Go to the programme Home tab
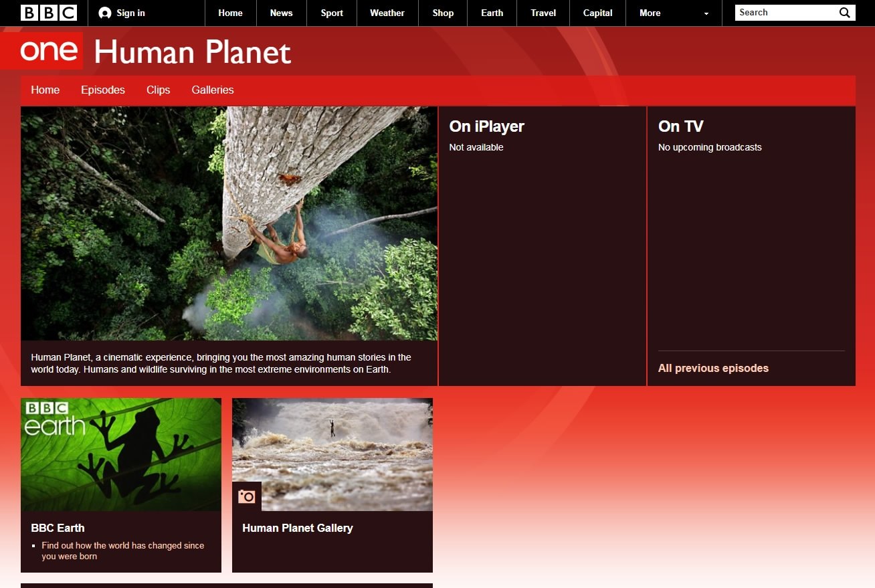 click(x=45, y=90)
